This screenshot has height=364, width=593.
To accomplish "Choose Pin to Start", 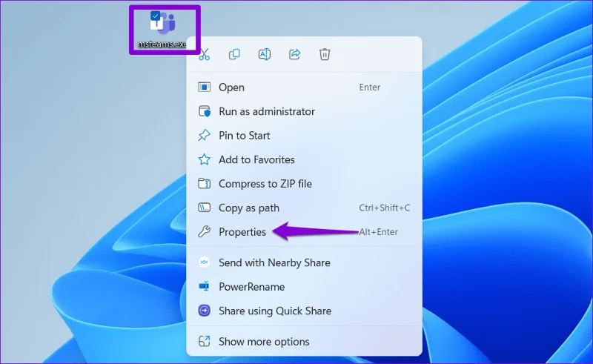I will pos(305,136).
